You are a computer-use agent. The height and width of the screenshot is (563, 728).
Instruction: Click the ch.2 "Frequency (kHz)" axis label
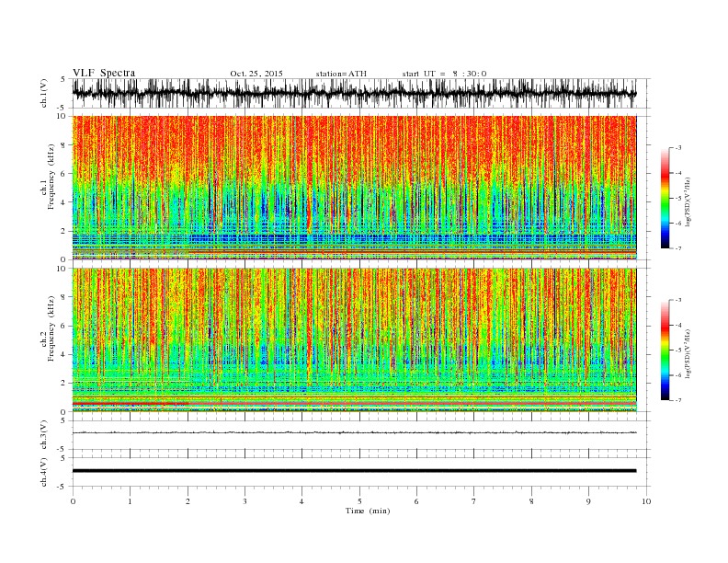51,328
